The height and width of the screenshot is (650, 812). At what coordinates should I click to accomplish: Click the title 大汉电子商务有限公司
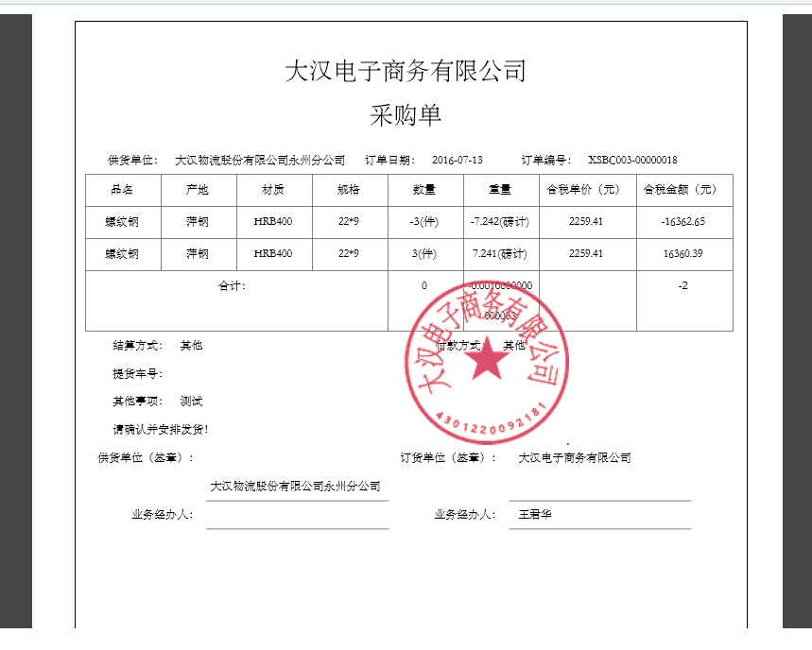406,71
